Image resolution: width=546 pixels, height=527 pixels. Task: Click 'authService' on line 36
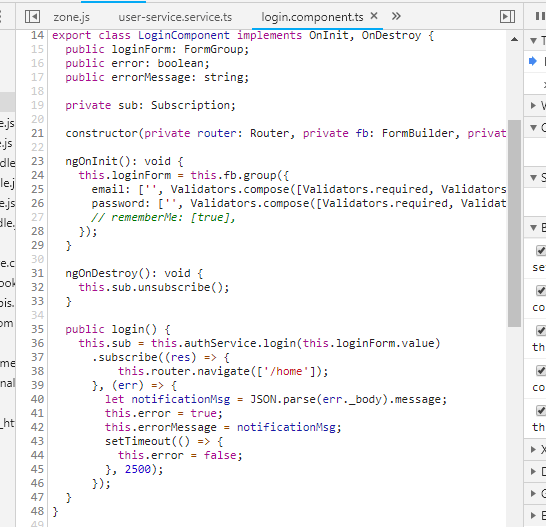[220, 343]
